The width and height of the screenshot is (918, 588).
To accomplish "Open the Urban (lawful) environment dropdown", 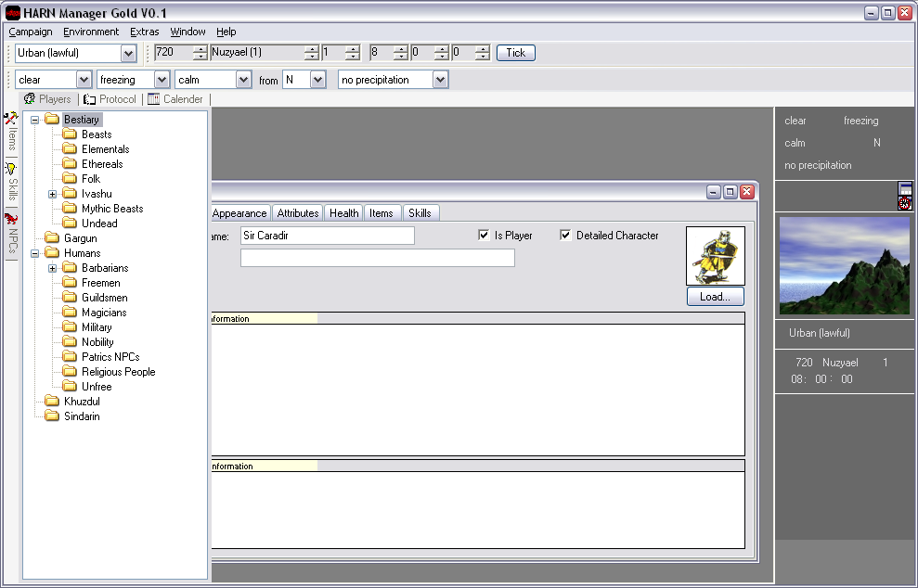I will (x=128, y=54).
